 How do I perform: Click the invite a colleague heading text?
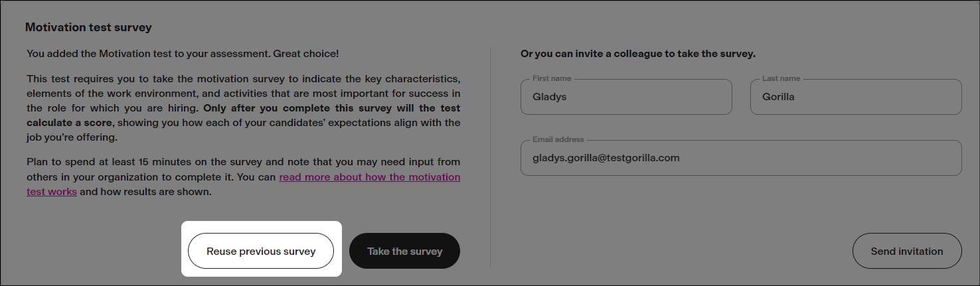click(x=637, y=54)
